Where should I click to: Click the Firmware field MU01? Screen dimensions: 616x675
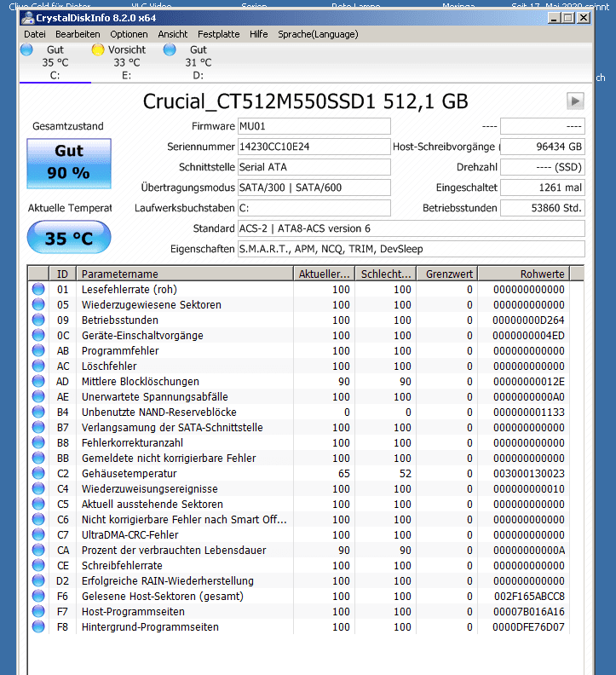point(314,126)
